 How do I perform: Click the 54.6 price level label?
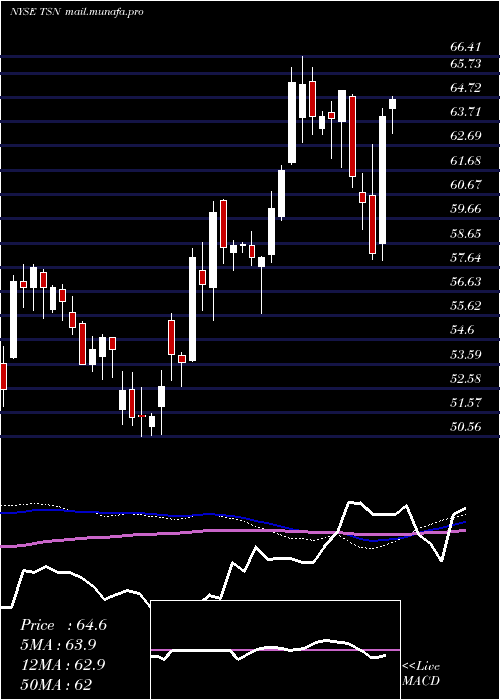pyautogui.click(x=462, y=331)
